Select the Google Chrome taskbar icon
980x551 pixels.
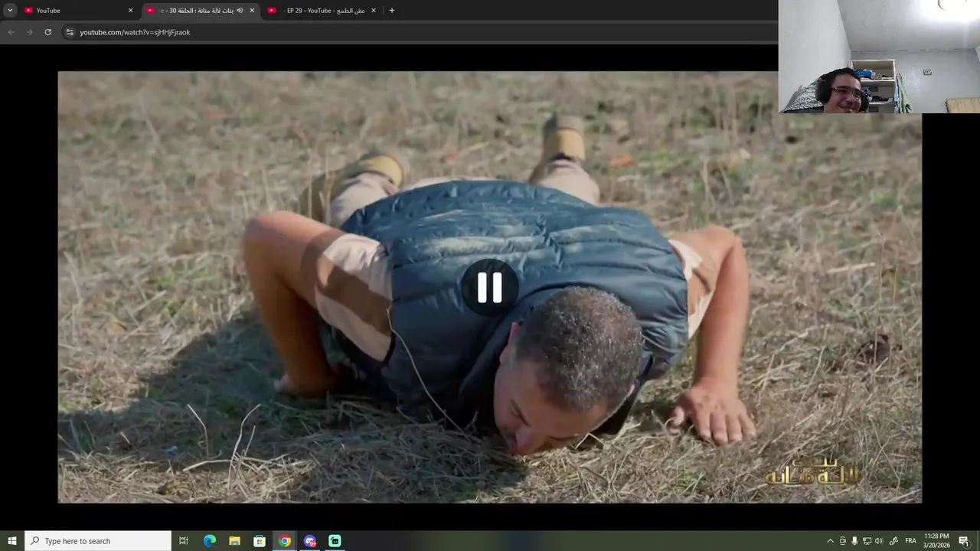pyautogui.click(x=285, y=541)
